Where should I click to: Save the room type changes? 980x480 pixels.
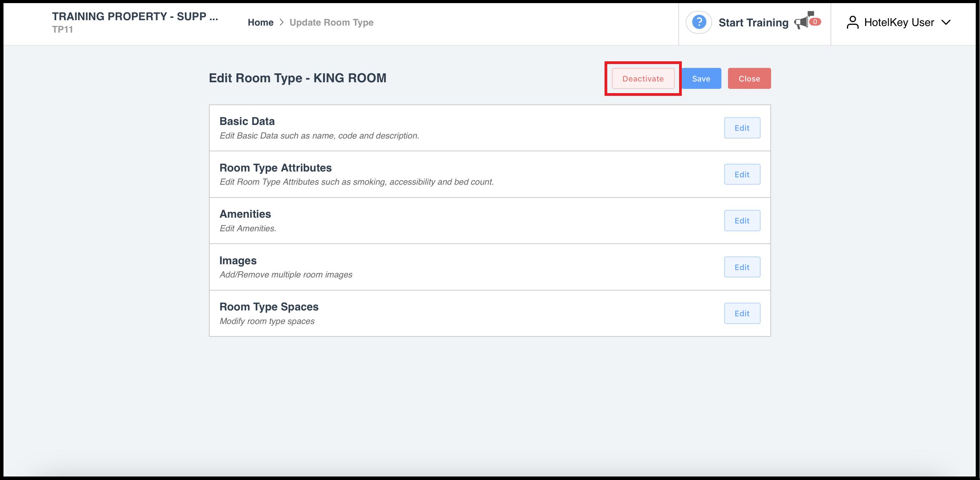701,78
